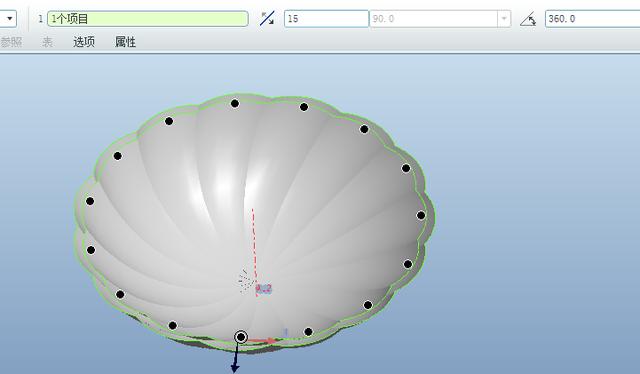Toggle the topmost black pattern instance dot

235,104
